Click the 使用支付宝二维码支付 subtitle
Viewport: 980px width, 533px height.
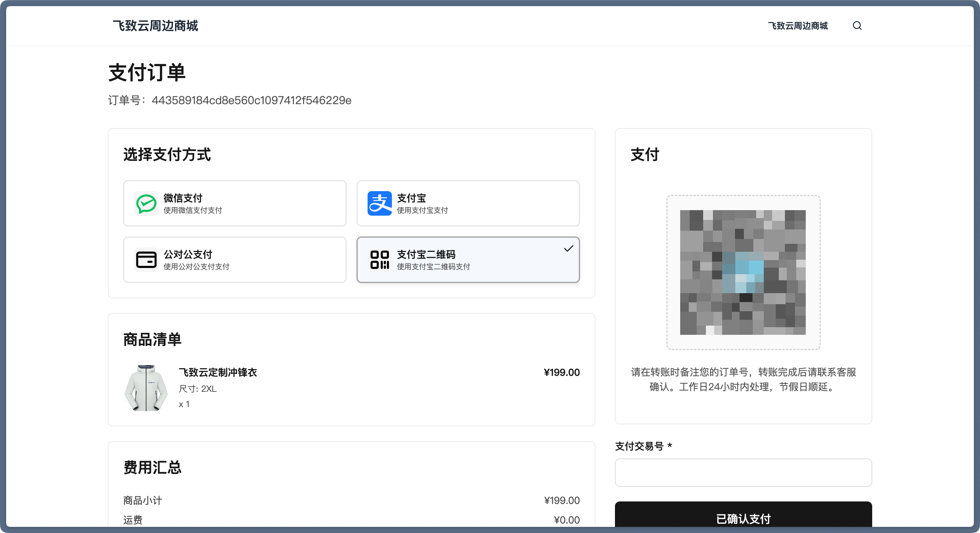433,267
